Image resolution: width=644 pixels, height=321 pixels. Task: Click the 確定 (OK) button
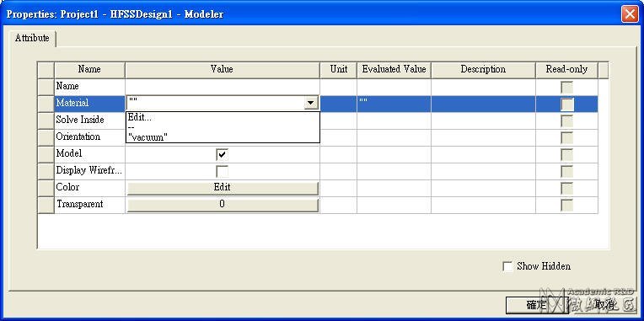536,305
